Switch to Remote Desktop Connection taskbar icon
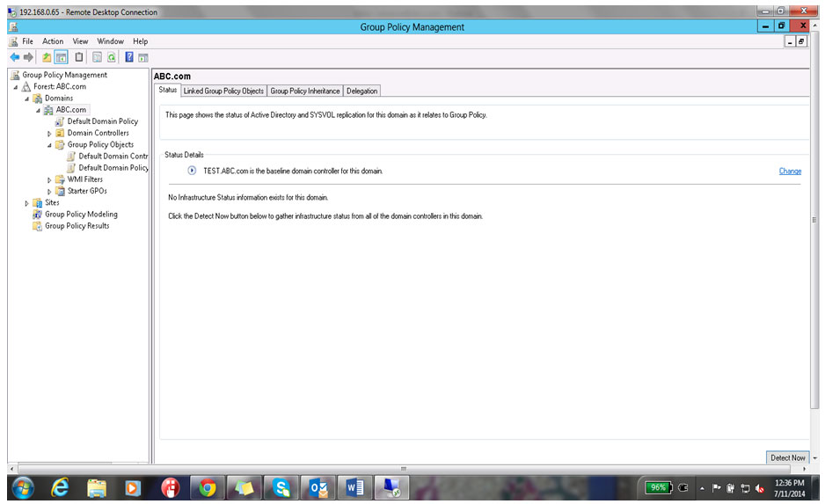Viewport: 825px width, 504px height. tap(392, 488)
